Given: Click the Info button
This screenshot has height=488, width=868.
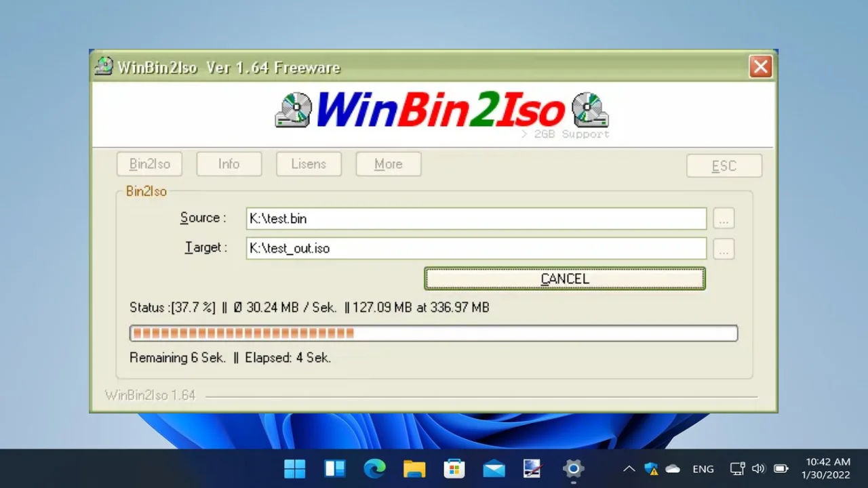Looking at the screenshot, I should click(229, 164).
